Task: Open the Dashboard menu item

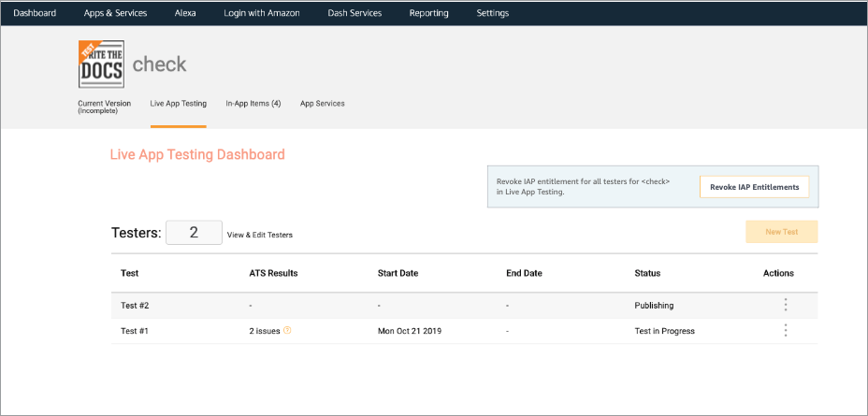Action: [x=35, y=13]
